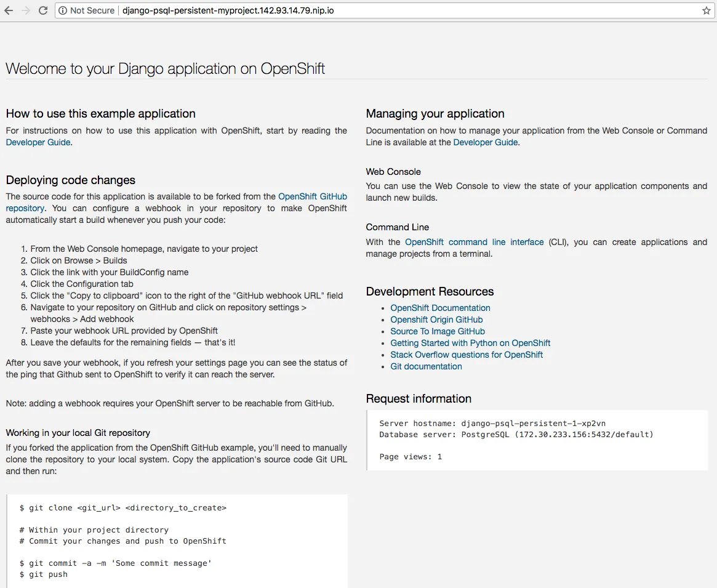Viewport: 717px width, 588px height.
Task: Open Getting Started with Python on OpenShift
Action: coord(470,343)
